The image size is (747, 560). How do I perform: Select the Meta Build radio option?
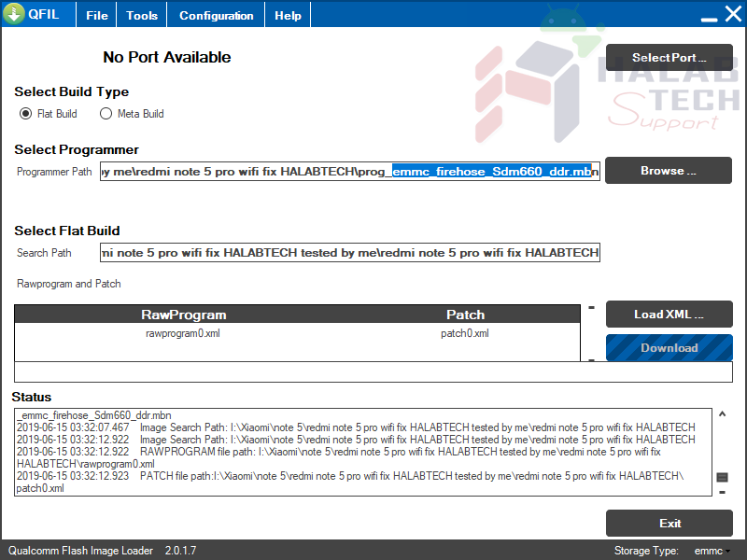pyautogui.click(x=132, y=114)
